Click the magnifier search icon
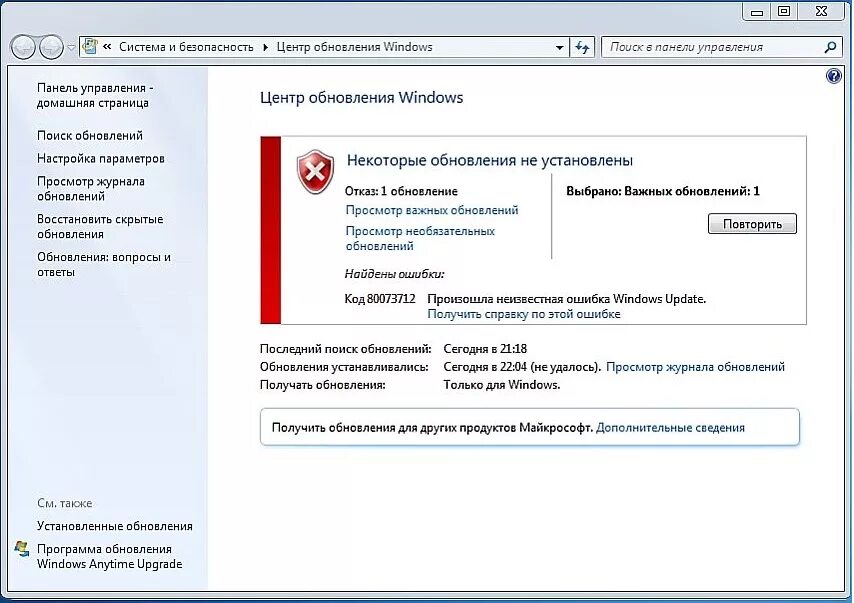Image resolution: width=854 pixels, height=603 pixels. click(x=831, y=47)
